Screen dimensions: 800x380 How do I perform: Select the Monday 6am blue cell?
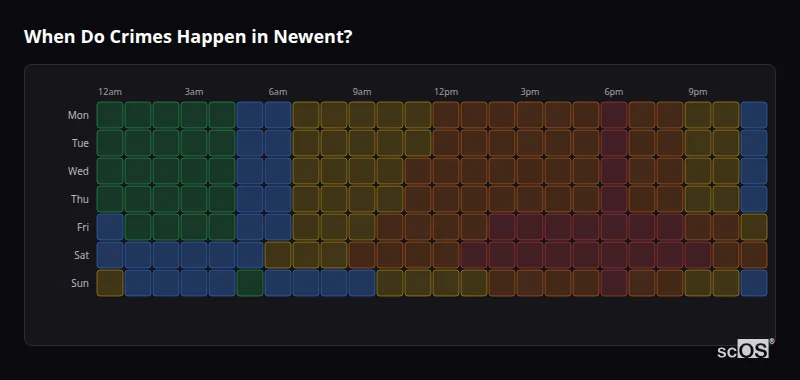point(278,115)
